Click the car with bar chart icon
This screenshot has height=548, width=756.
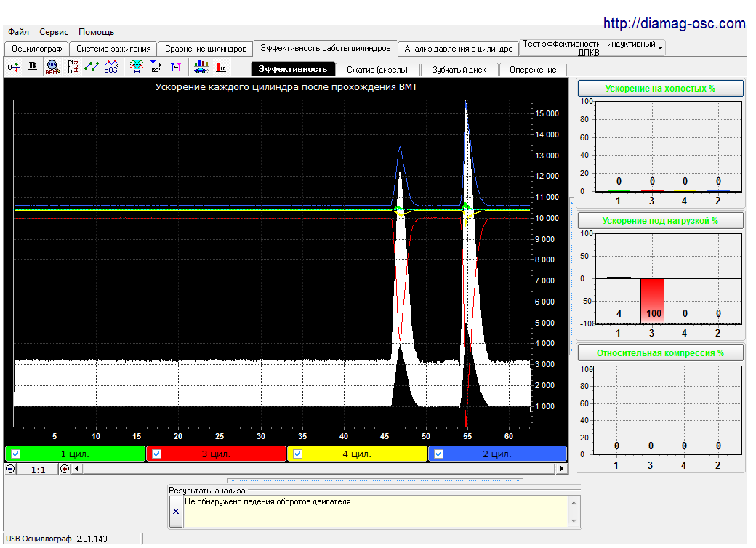pos(201,67)
